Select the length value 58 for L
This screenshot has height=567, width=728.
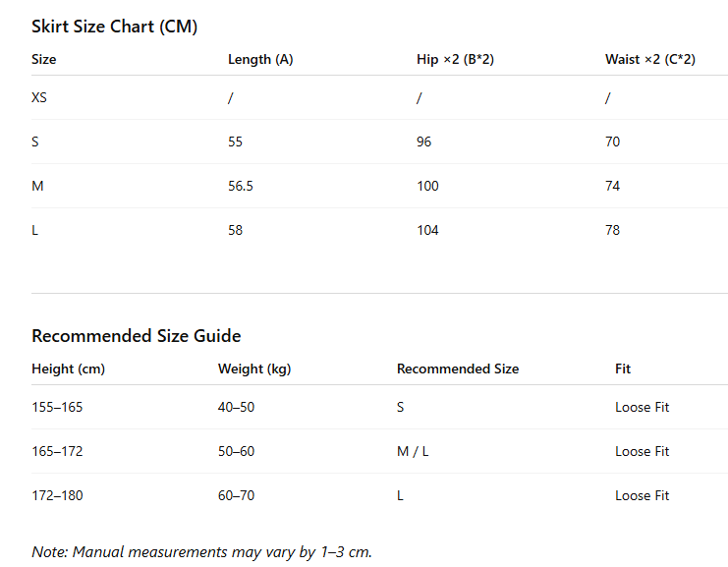click(x=236, y=230)
